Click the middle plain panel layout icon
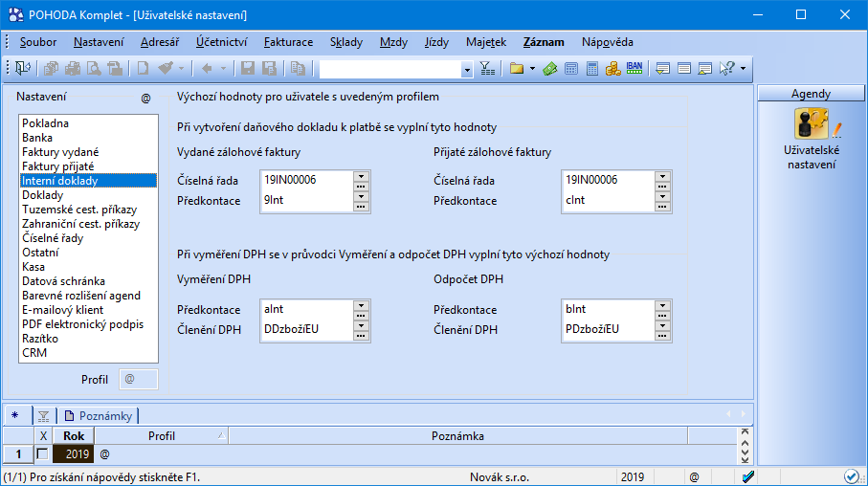Screen dimensions: 868x486 click(684, 69)
